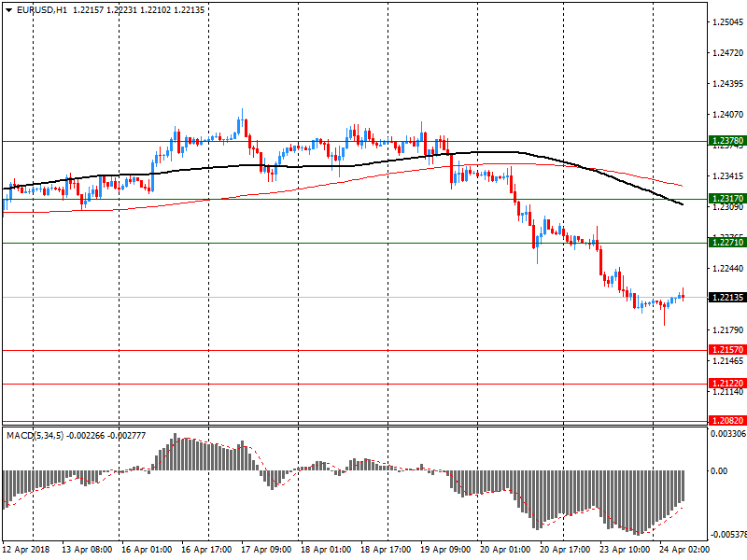747x560 pixels.
Task: Select the 1.23170 green level label
Action: pos(727,199)
